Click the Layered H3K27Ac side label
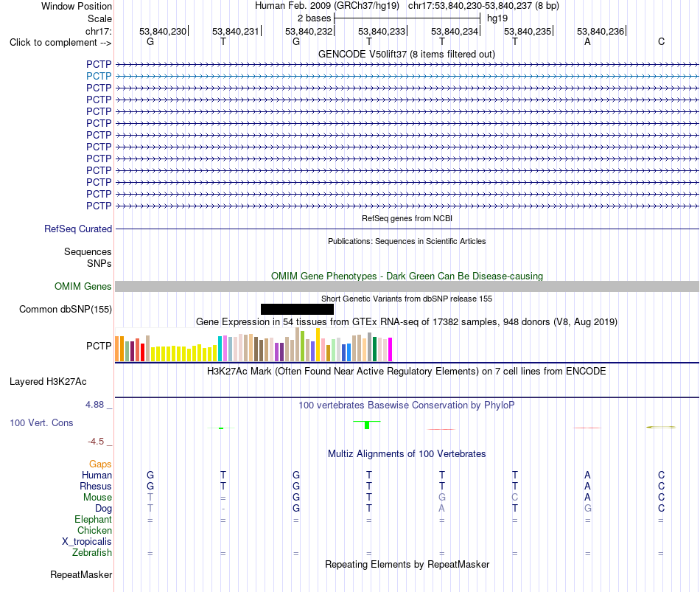700x592 pixels. (48, 382)
